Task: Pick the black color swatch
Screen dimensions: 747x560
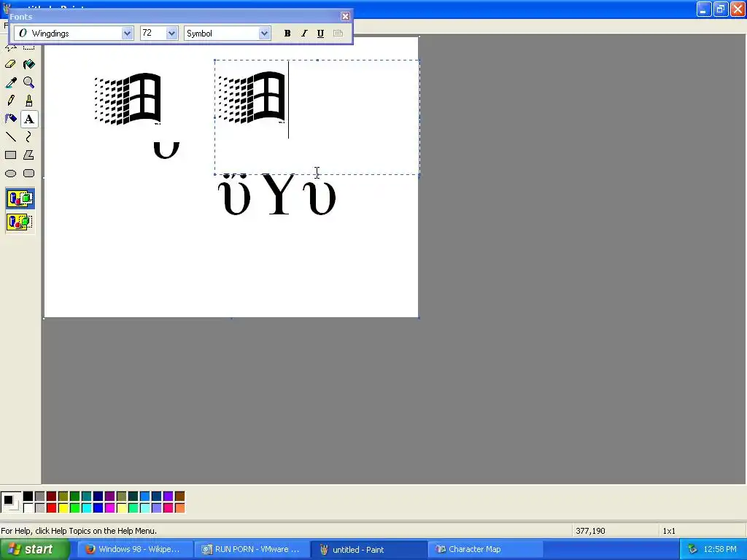Action: point(28,496)
